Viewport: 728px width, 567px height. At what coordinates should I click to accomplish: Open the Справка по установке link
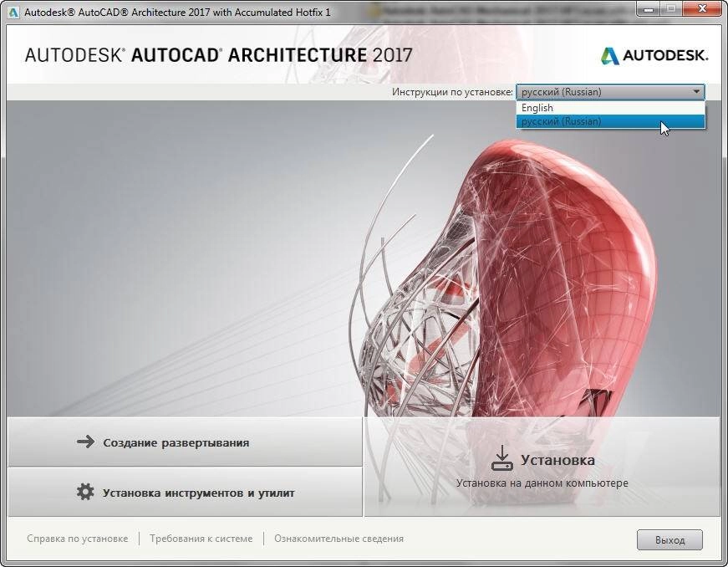(x=78, y=539)
